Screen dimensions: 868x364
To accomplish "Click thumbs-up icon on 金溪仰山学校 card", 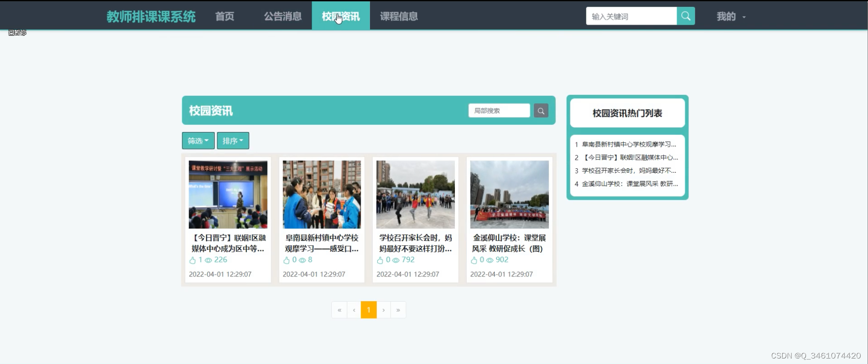I will [x=474, y=260].
